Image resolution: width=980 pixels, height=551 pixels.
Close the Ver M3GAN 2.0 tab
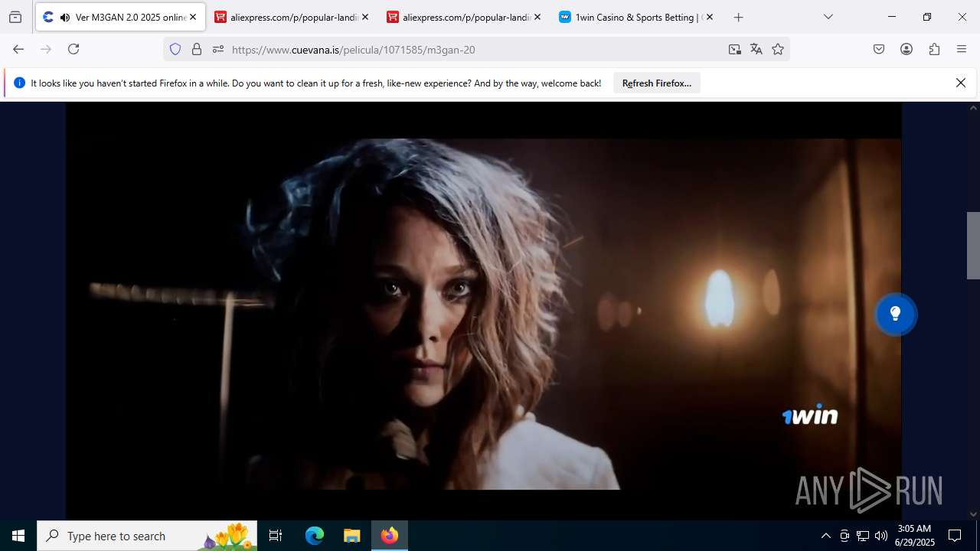click(x=193, y=17)
